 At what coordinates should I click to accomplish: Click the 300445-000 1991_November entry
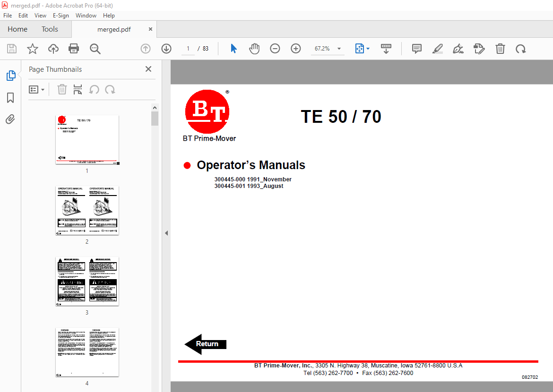coord(253,179)
